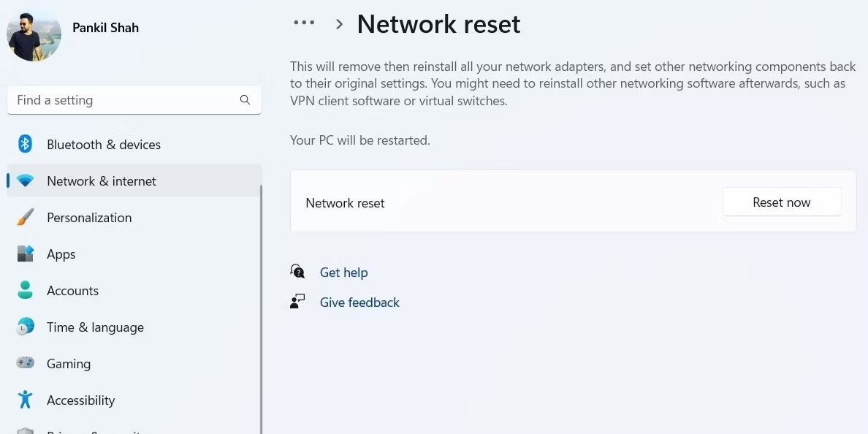Viewport: 868px width, 434px height.
Task: Expand the breadcrumb ellipsis menu
Action: click(303, 23)
